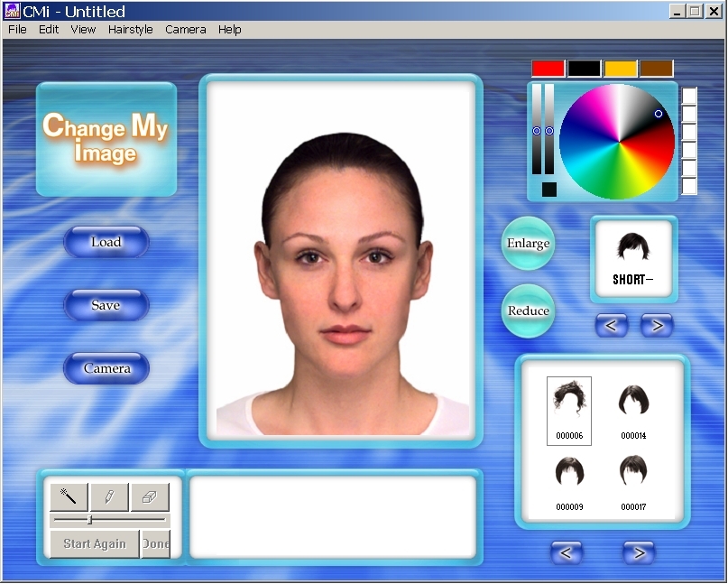Pick the red color swatch

548,69
